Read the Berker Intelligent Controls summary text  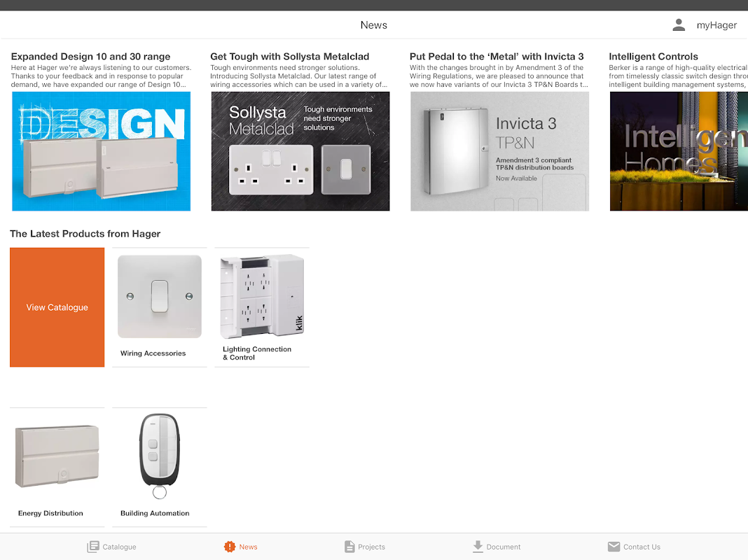pos(679,76)
